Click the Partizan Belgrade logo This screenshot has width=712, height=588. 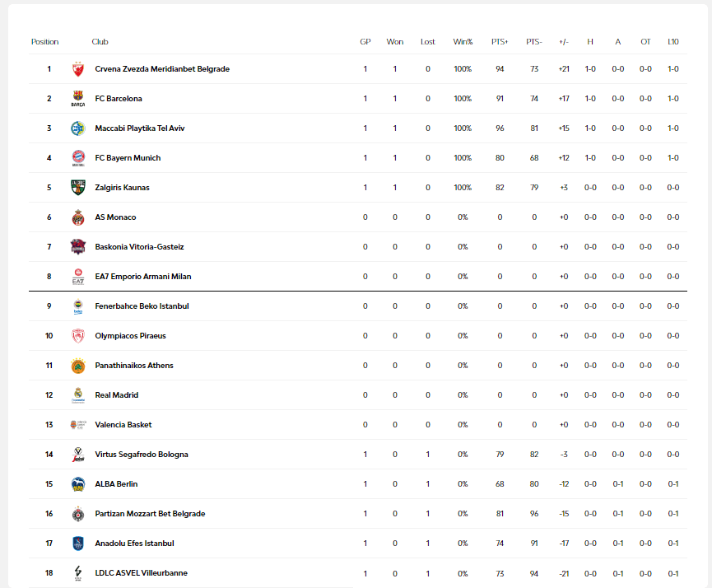[x=78, y=514]
